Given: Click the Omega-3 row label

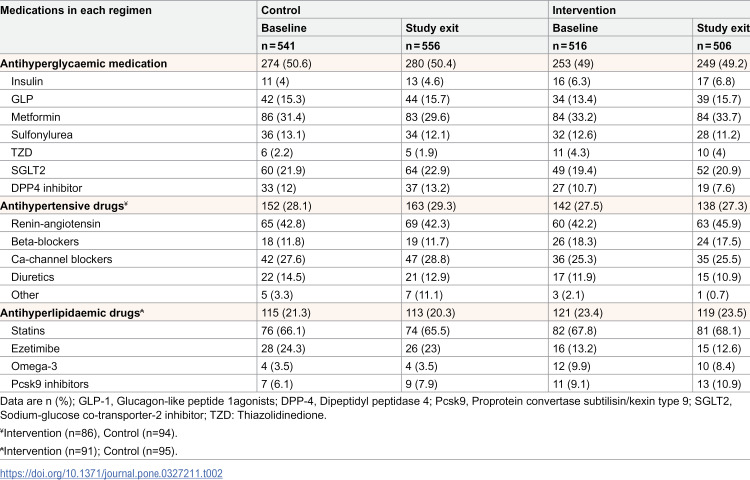Looking at the screenshot, I should click(34, 367).
